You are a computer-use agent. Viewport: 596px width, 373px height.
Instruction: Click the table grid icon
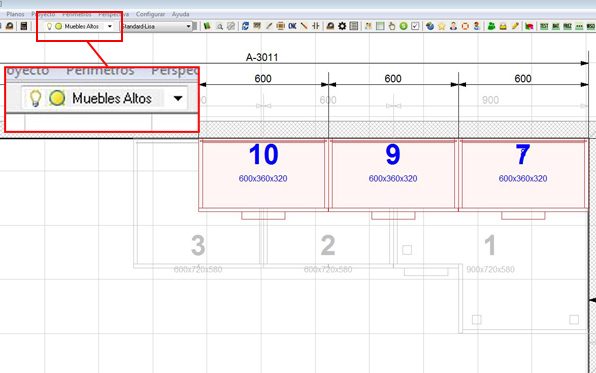380,26
